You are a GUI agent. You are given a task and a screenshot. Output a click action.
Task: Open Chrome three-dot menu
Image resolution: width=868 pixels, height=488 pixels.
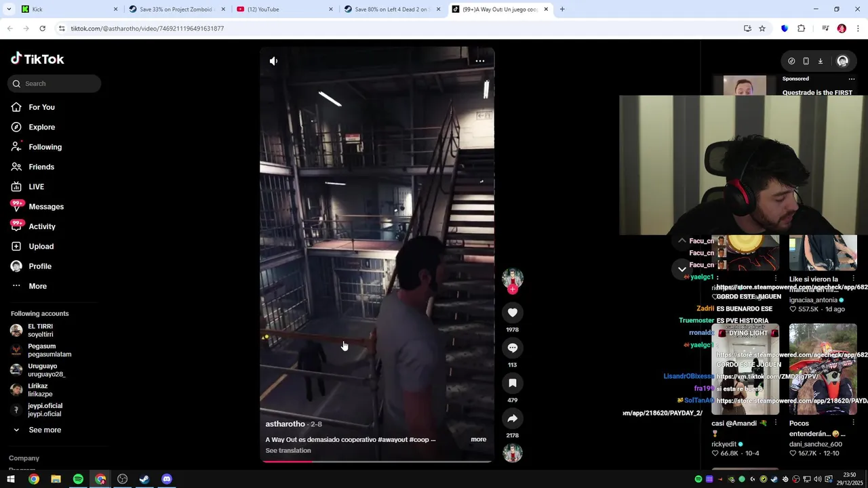(858, 28)
